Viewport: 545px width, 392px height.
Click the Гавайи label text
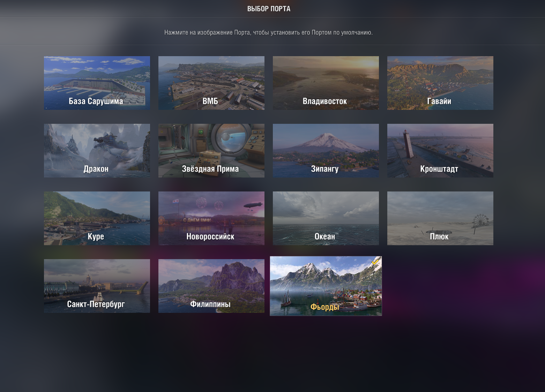click(x=439, y=101)
